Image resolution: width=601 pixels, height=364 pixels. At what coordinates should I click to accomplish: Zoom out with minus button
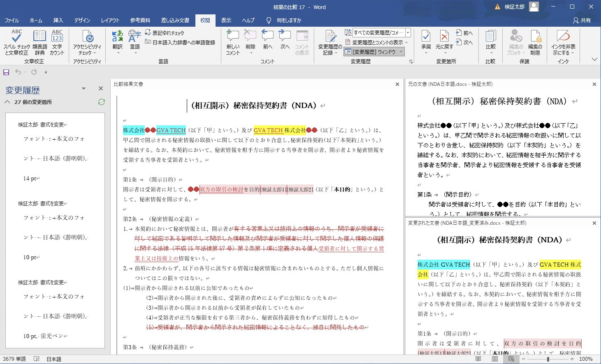[524, 359]
